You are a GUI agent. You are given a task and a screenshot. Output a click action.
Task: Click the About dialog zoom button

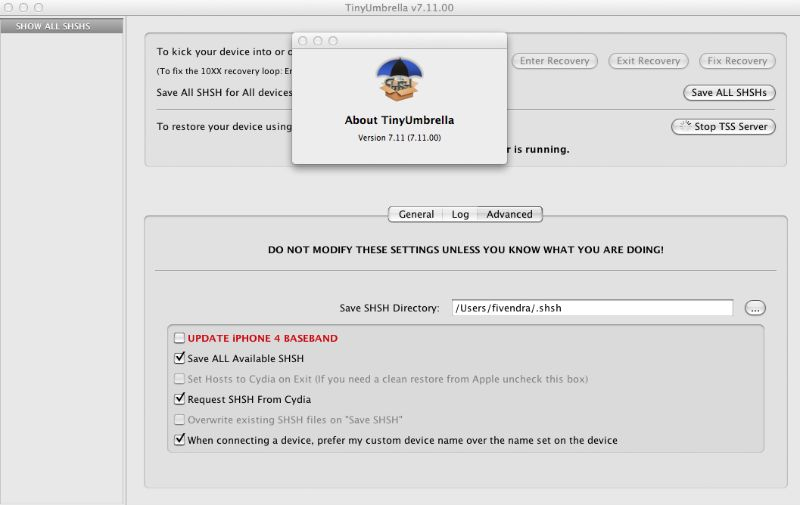pyautogui.click(x=333, y=41)
